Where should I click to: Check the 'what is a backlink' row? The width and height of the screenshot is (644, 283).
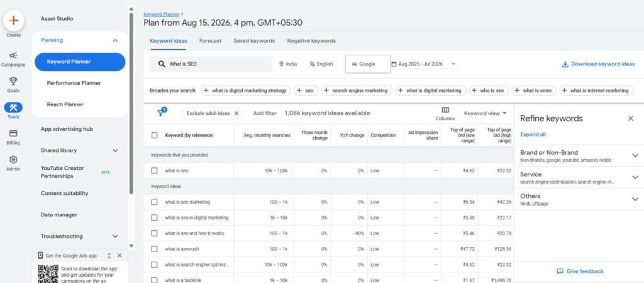155,280
